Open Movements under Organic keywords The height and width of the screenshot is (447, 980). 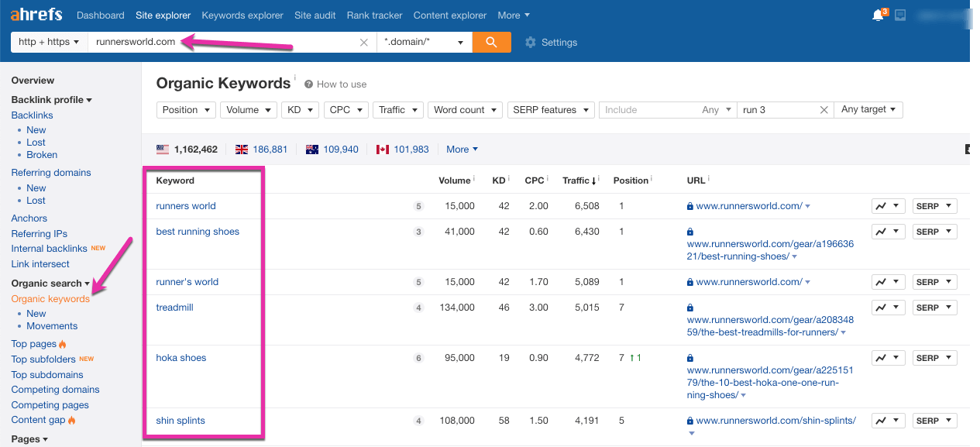pyautogui.click(x=52, y=326)
